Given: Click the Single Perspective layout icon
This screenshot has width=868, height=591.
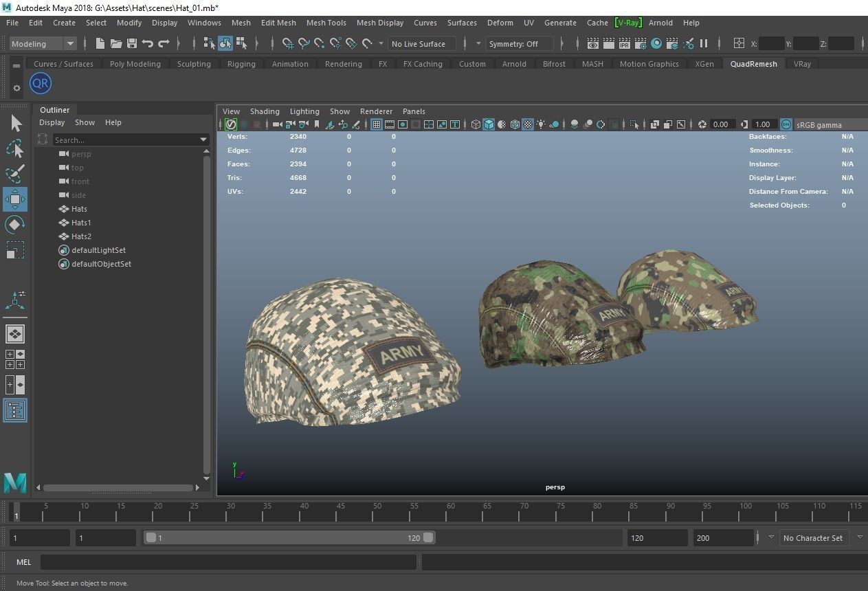Looking at the screenshot, I should pyautogui.click(x=15, y=334).
